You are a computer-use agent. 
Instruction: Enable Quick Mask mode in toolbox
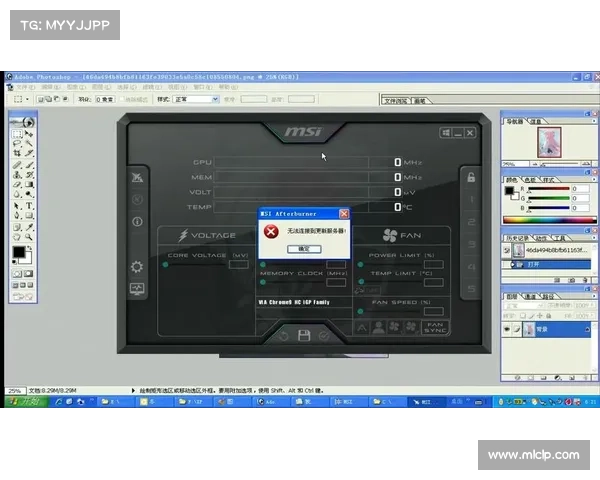click(x=29, y=274)
